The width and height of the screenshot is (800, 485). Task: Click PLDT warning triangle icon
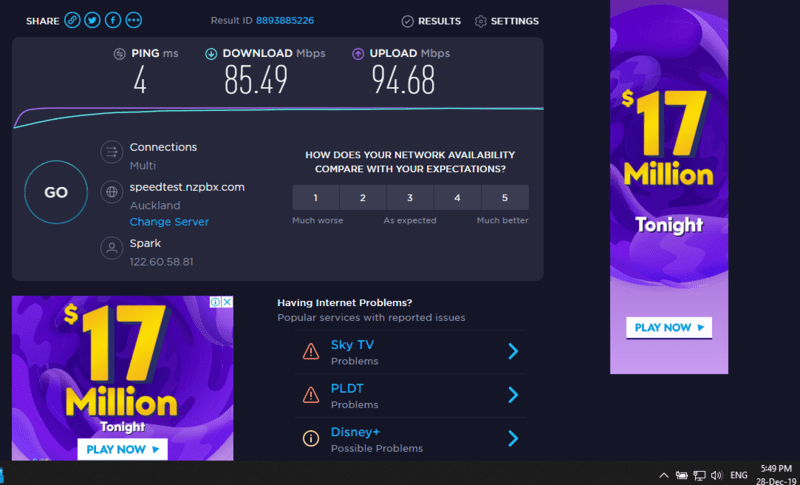311,395
